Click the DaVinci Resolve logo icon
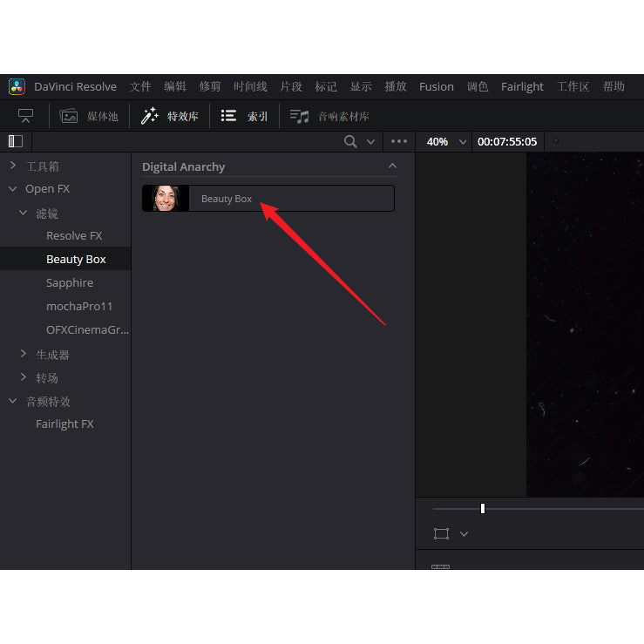 point(17,86)
